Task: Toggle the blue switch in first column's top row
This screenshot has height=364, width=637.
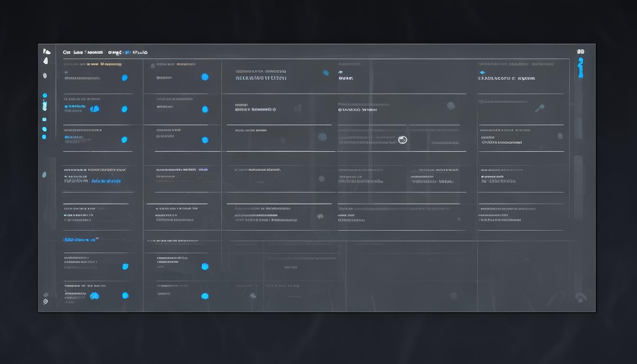Action: point(125,78)
